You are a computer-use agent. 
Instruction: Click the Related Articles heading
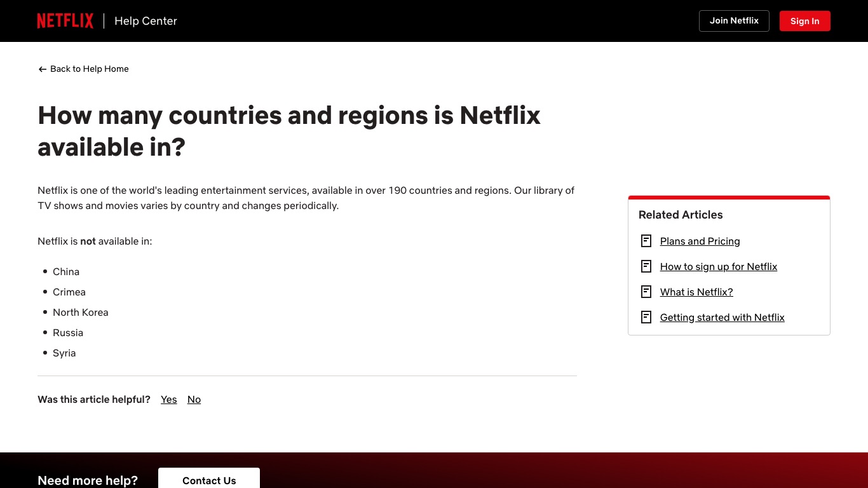[x=681, y=215]
